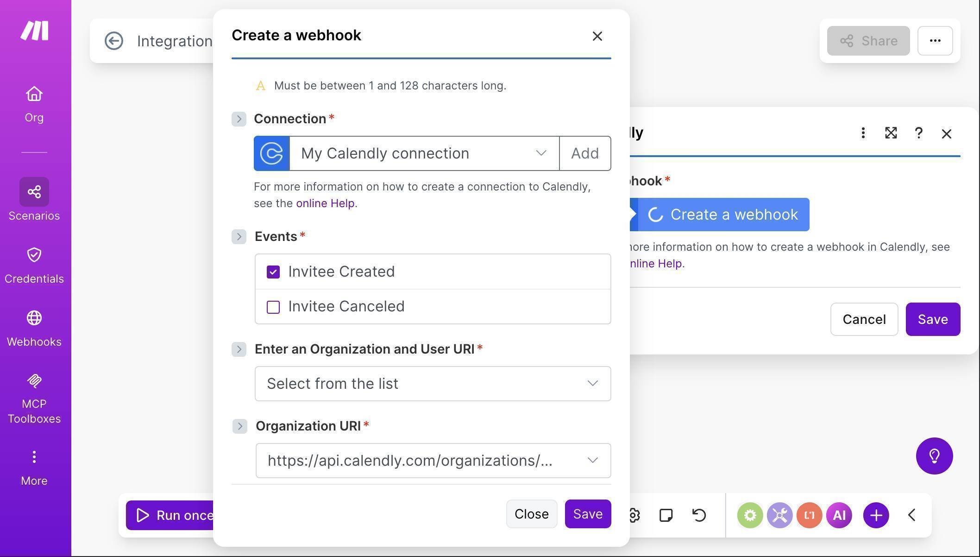Viewport: 980px width, 557px height.
Task: Open scenario settings gear in bottom toolbar
Action: pos(633,514)
